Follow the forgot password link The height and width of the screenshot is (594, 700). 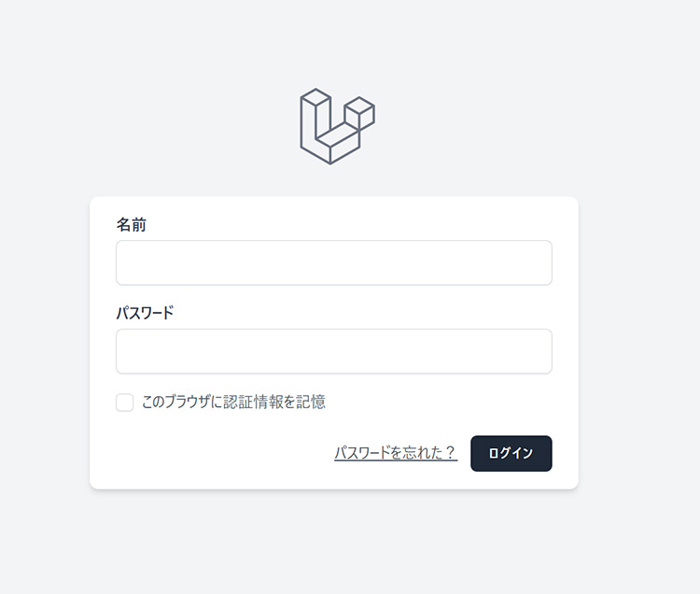tap(396, 453)
